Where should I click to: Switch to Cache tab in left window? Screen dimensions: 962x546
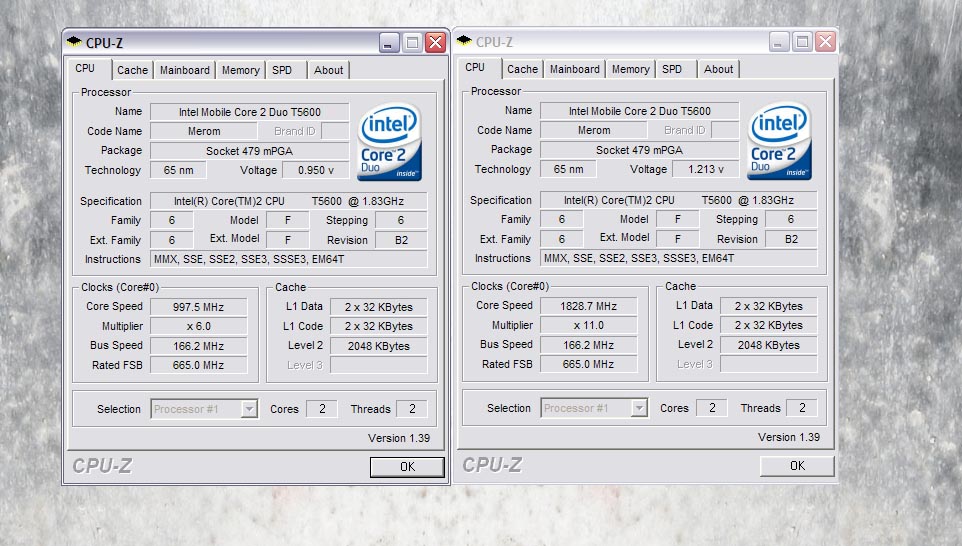tap(133, 70)
